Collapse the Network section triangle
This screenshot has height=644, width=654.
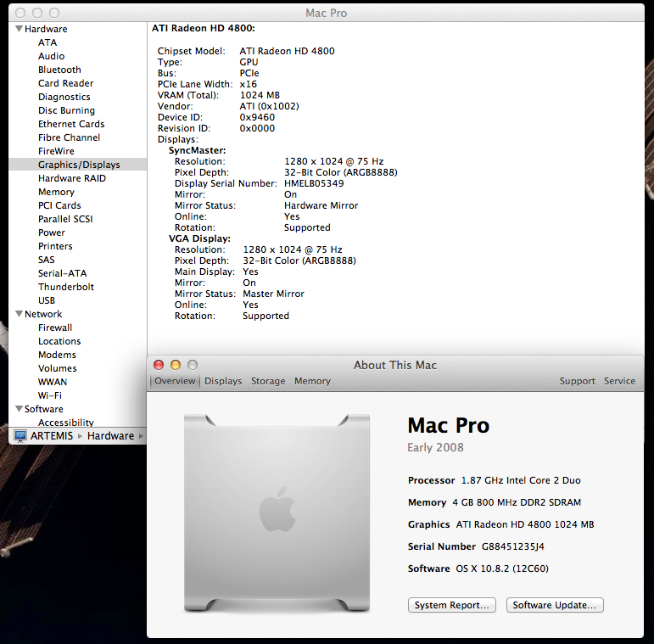tap(19, 314)
